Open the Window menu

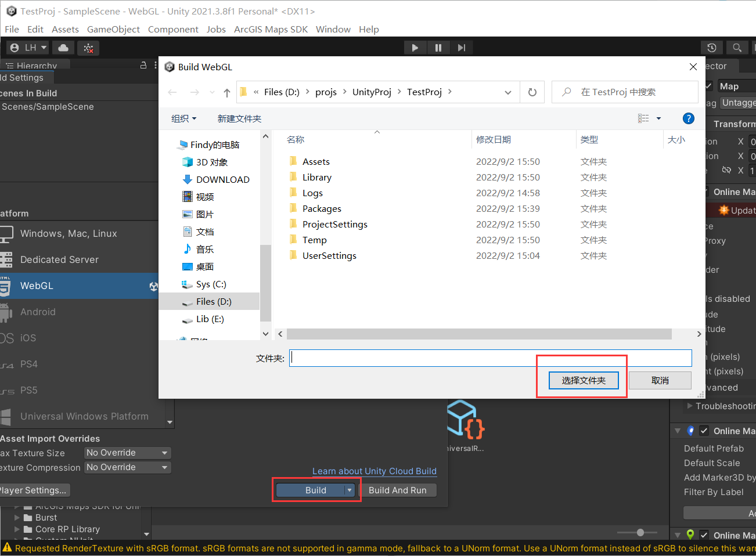pos(333,29)
